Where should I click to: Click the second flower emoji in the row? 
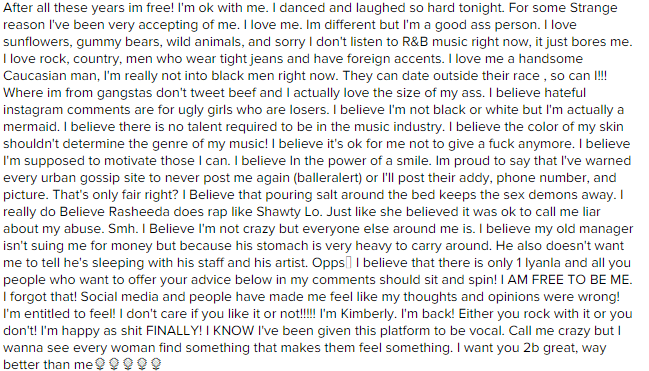(114, 364)
